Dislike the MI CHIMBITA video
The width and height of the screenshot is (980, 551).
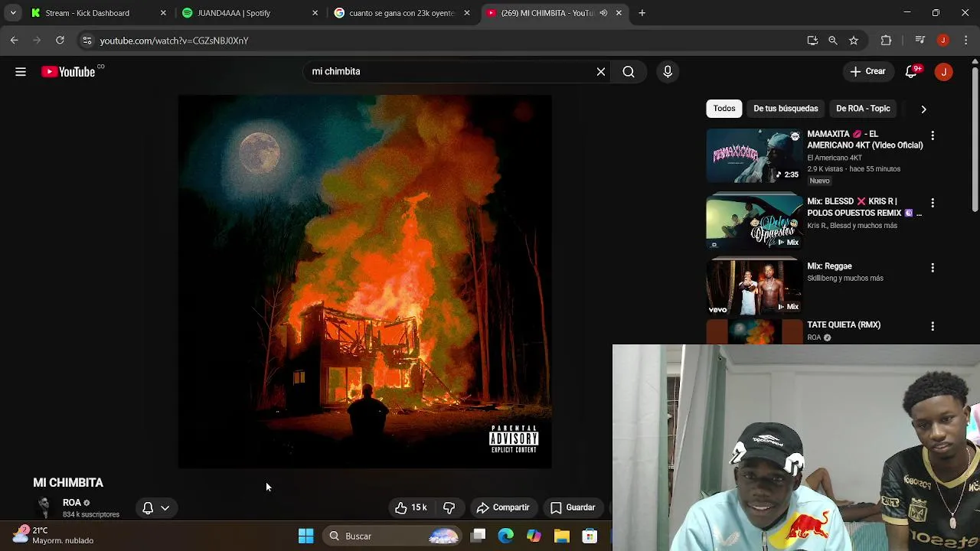449,507
